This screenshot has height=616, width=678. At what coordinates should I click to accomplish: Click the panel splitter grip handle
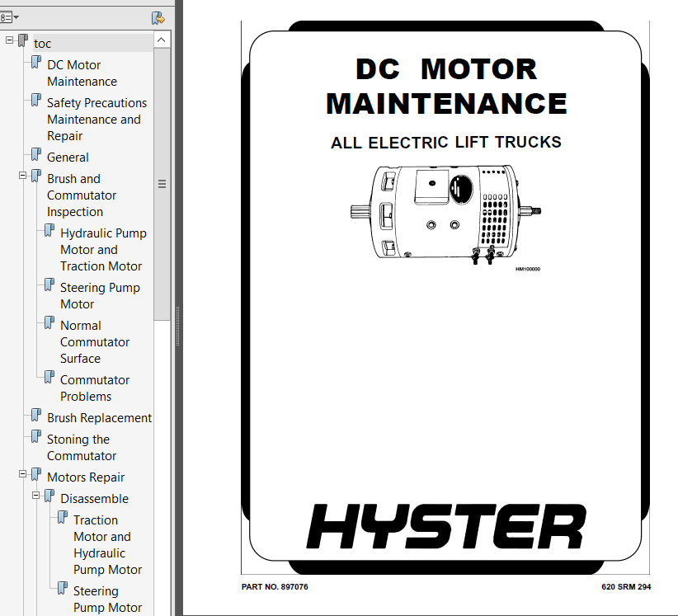coord(177,327)
